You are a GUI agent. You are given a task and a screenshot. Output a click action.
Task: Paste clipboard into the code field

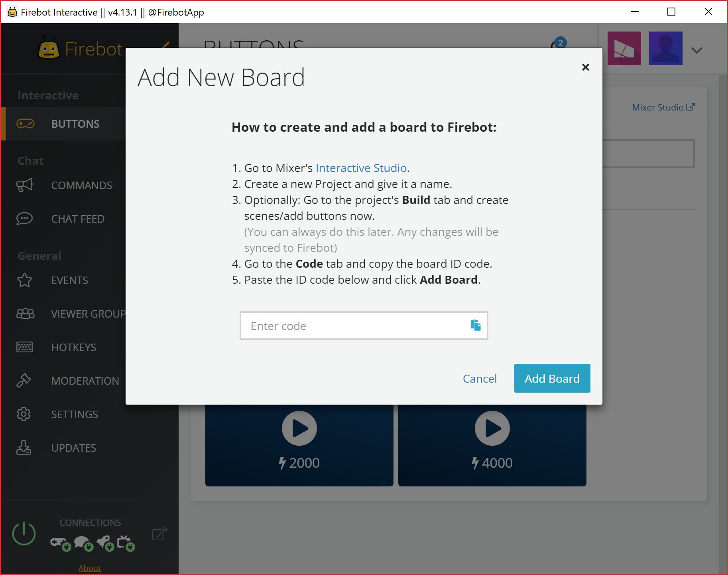pos(475,325)
